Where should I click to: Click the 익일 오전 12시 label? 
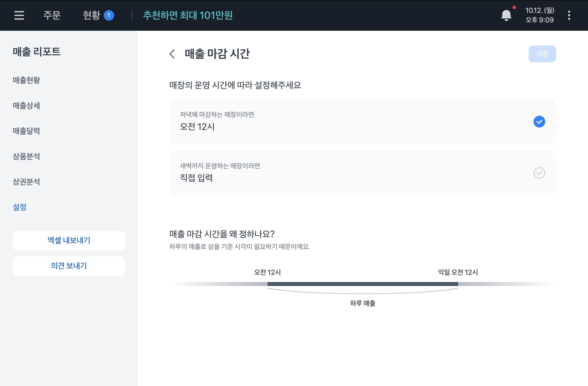coord(458,272)
